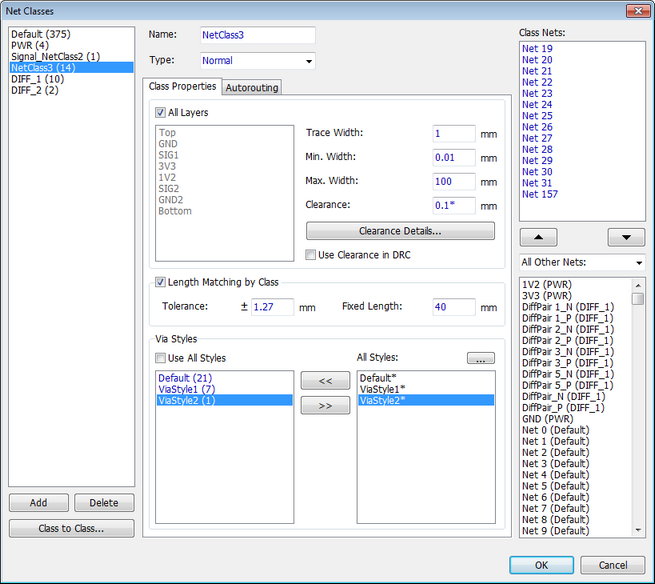Click the Cancel button
Image resolution: width=655 pixels, height=584 pixels.
613,565
